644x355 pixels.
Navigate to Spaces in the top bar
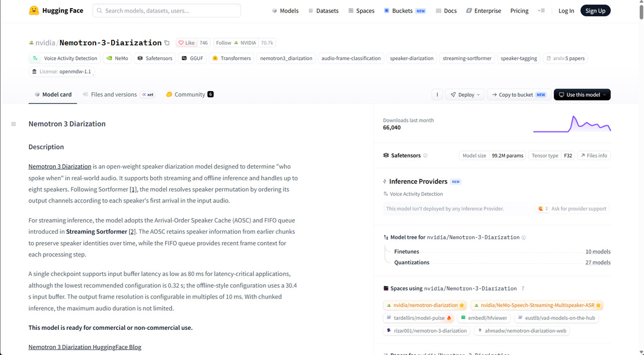(x=361, y=11)
